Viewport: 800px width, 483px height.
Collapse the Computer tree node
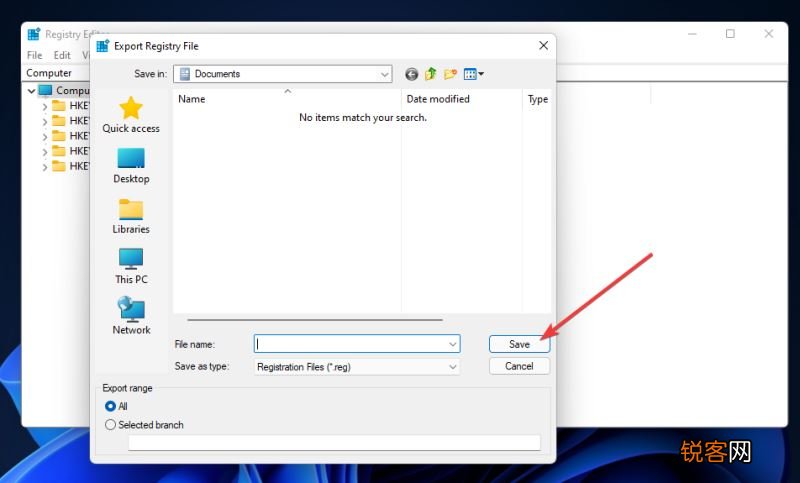[32, 91]
